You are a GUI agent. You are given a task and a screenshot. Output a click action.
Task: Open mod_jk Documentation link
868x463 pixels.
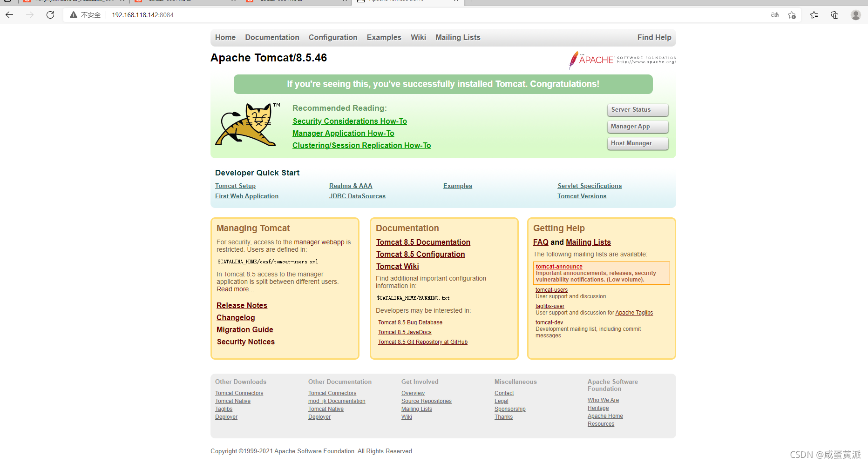point(337,401)
